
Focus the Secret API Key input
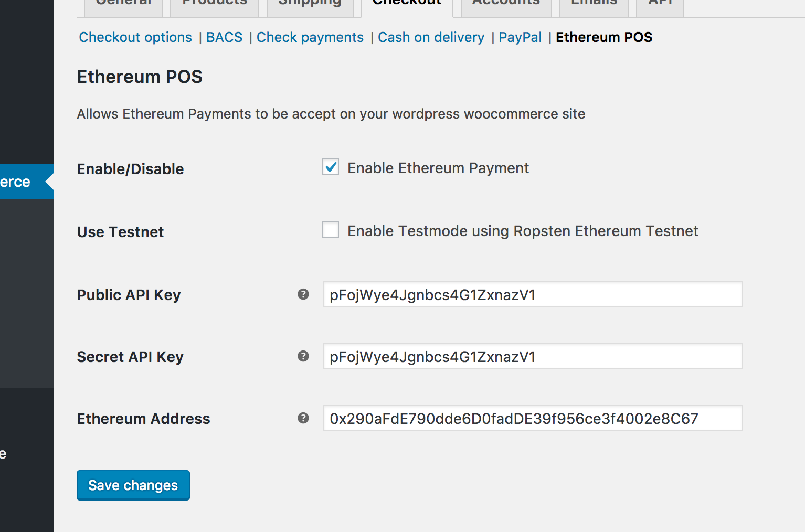[x=533, y=356]
